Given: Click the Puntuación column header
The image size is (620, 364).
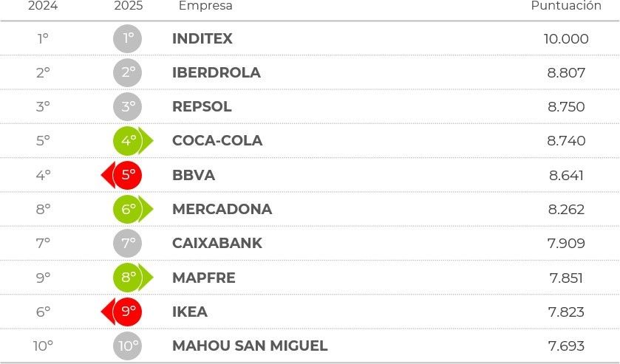Looking at the screenshot, I should [x=566, y=6].
